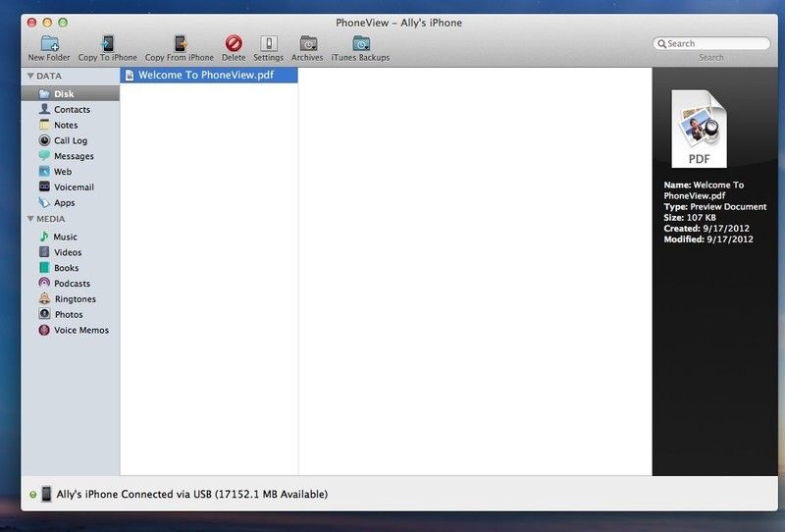
Task: Open Voicemail in the sidebar
Action: pyautogui.click(x=74, y=187)
